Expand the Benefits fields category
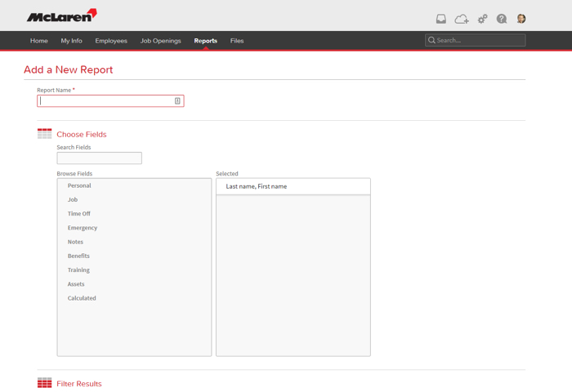Viewport: 572px width, 392px height. pyautogui.click(x=78, y=256)
